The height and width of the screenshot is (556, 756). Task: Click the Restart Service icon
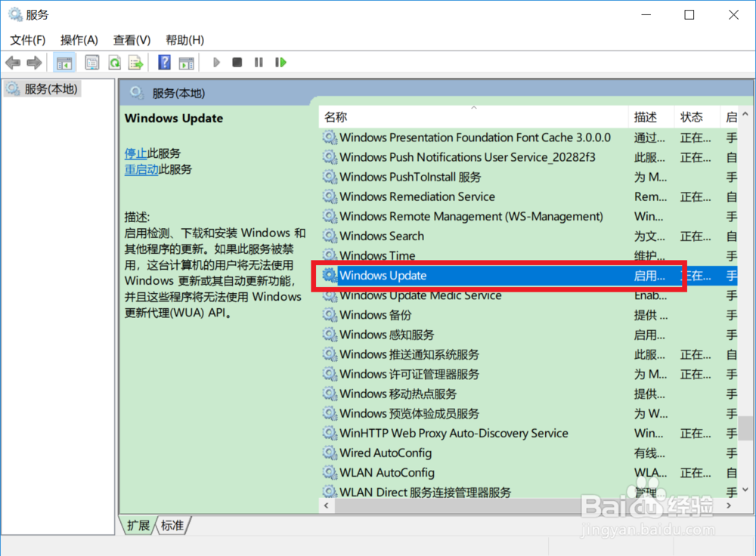pyautogui.click(x=280, y=63)
